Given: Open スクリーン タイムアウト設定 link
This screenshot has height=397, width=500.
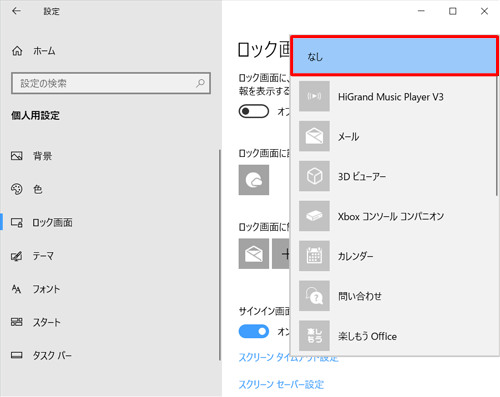Looking at the screenshot, I should coord(289,358).
